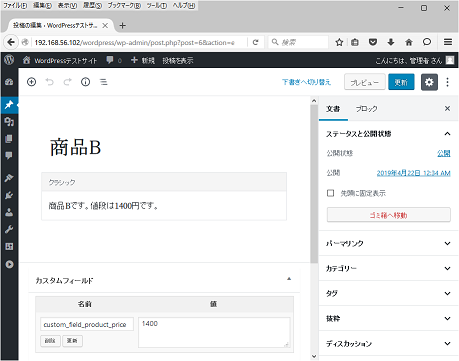Open the Media icon in admin sidebar
The height and width of the screenshot is (361, 459).
[9, 122]
